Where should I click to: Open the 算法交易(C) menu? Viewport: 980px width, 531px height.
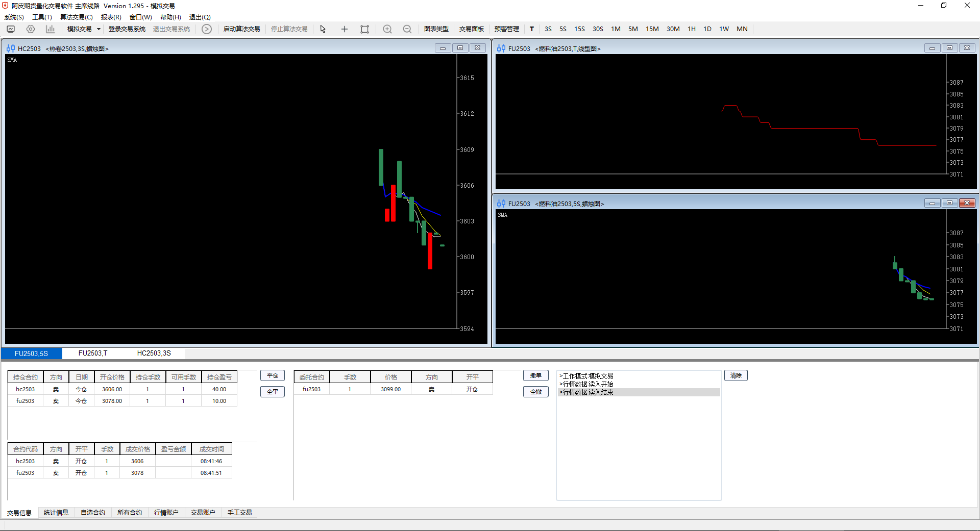[77, 17]
